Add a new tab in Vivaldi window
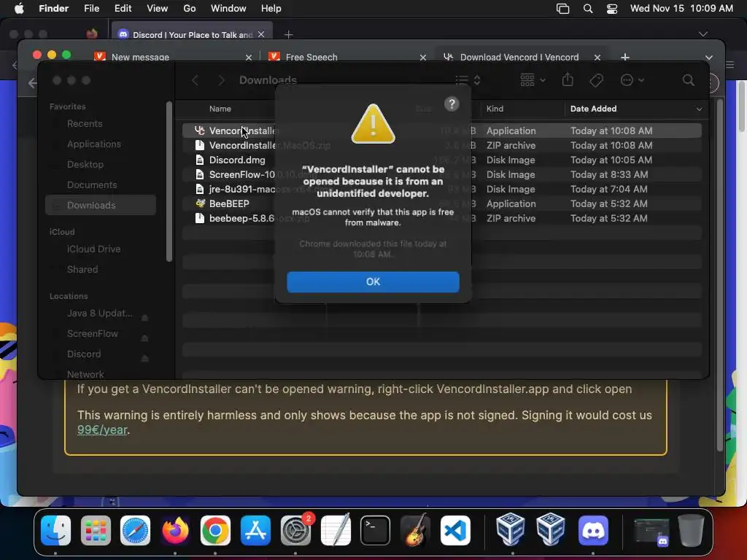Image resolution: width=747 pixels, height=560 pixels. pyautogui.click(x=625, y=57)
